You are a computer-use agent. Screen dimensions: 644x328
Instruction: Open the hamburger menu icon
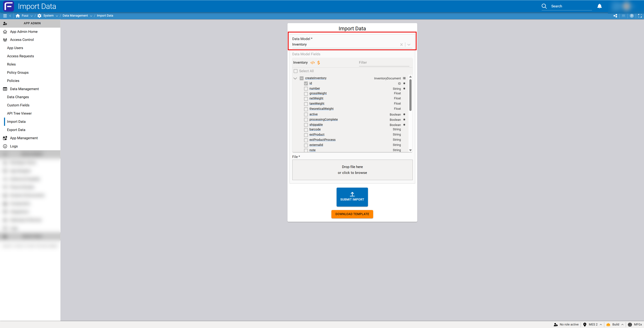coord(5,16)
